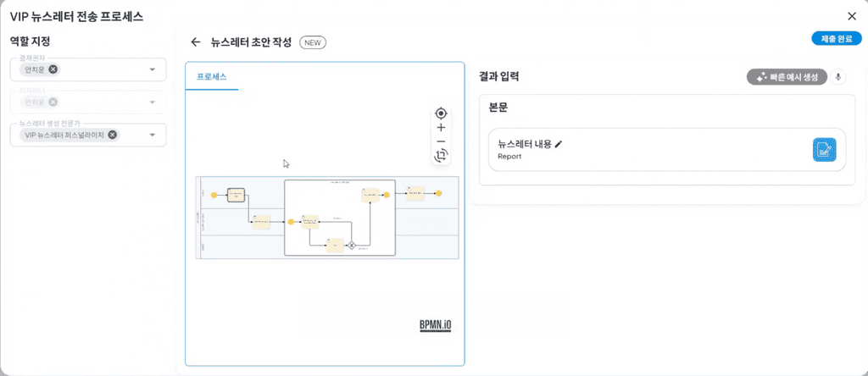Recenter the process diagram with the target icon

(441, 113)
